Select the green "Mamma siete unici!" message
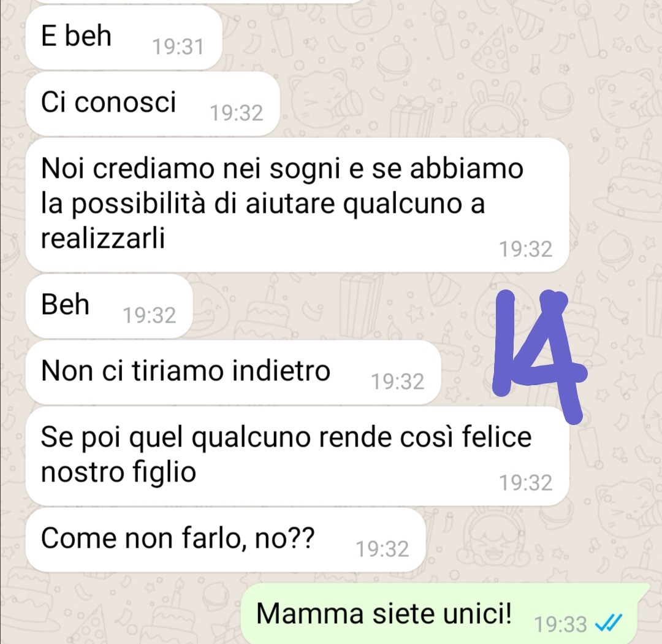 [x=445, y=613]
